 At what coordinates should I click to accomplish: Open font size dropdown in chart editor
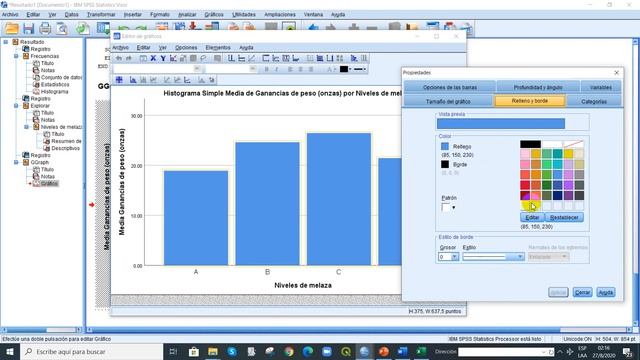[x=253, y=69]
